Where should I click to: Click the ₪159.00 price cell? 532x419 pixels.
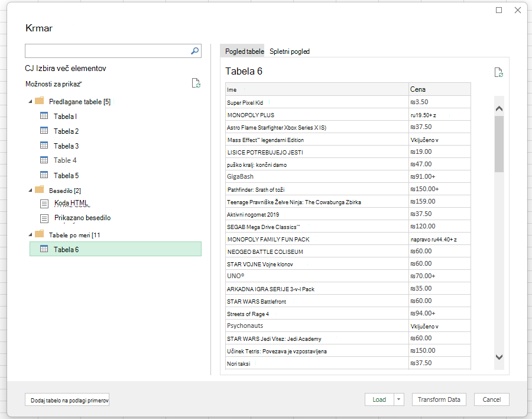pos(440,202)
